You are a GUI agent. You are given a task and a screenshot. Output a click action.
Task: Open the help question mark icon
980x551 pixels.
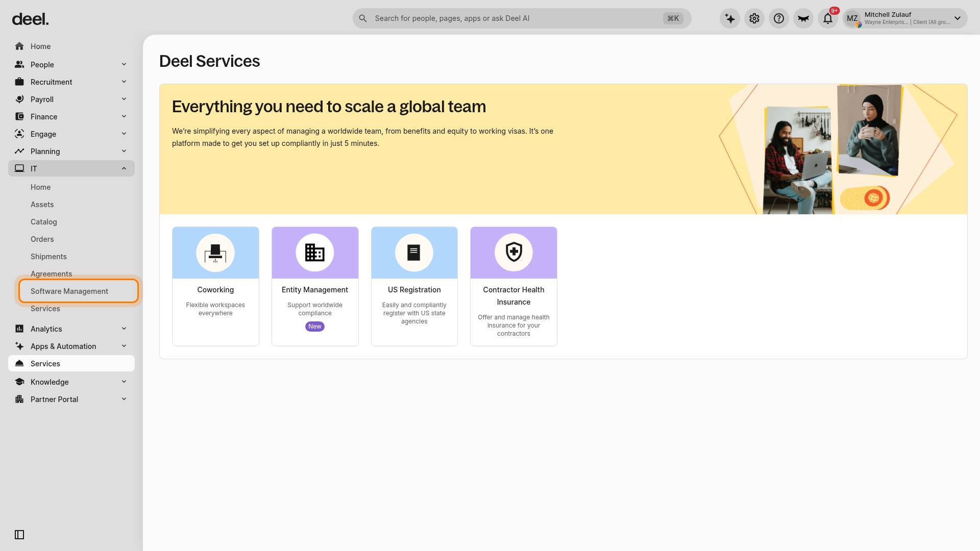point(779,18)
